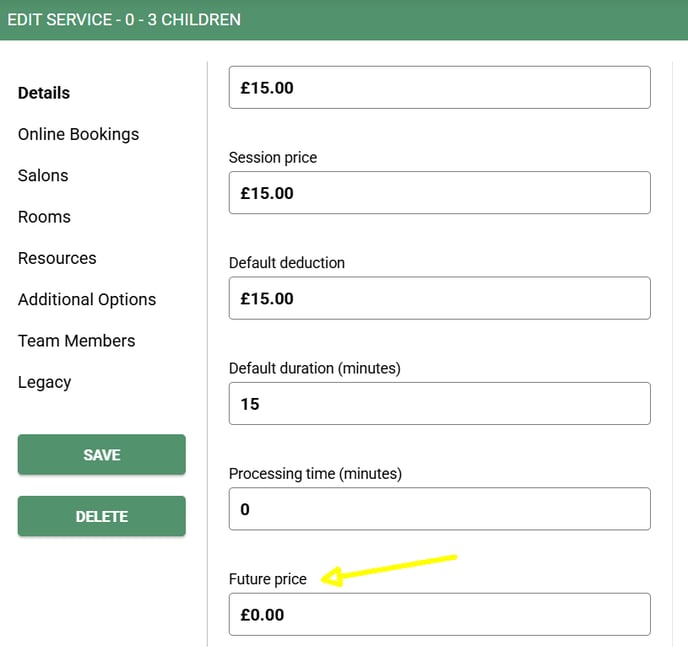Click the Future price label
Screen dimensions: 688x656
pos(268,579)
